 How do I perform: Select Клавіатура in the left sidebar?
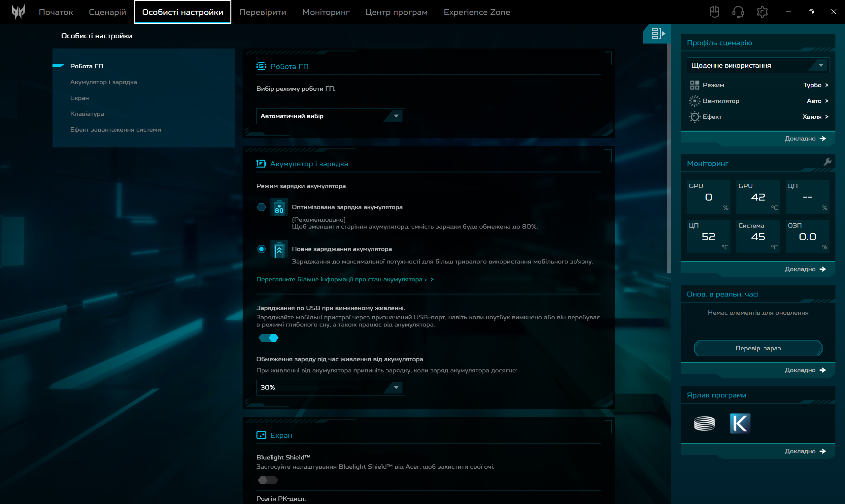(87, 114)
